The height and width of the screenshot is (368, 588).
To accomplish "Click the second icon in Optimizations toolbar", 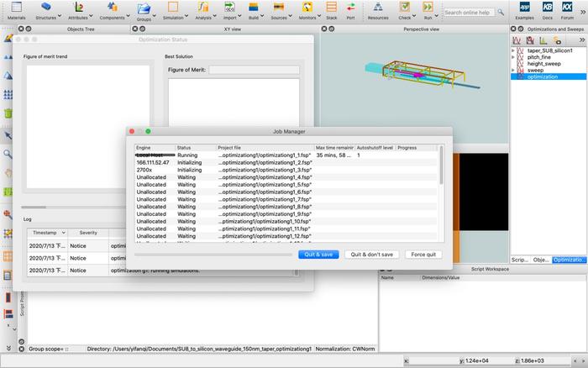I will 530,40.
